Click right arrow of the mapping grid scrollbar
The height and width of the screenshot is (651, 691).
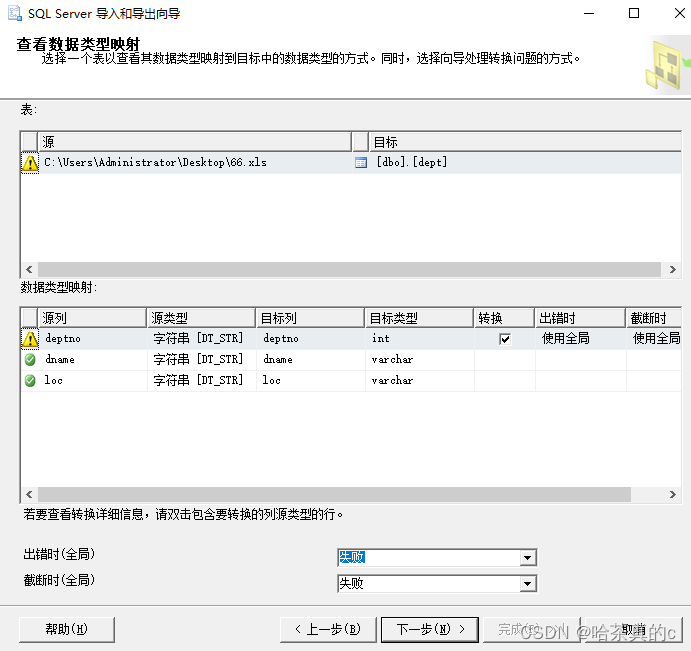tap(672, 495)
